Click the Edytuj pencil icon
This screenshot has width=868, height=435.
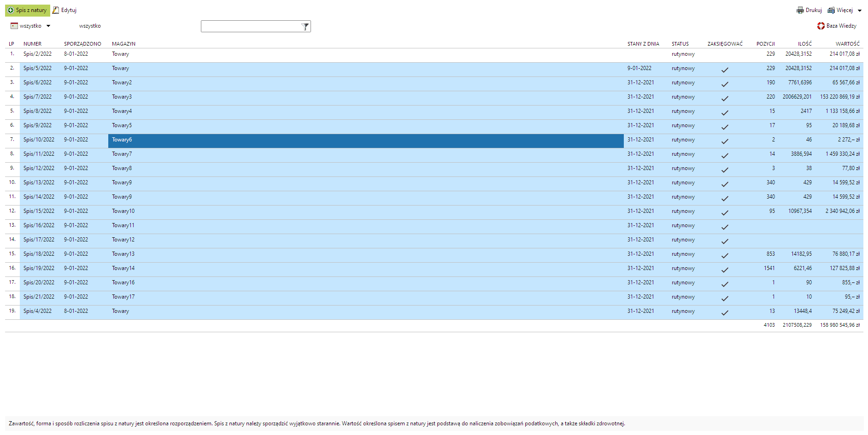pyautogui.click(x=56, y=10)
